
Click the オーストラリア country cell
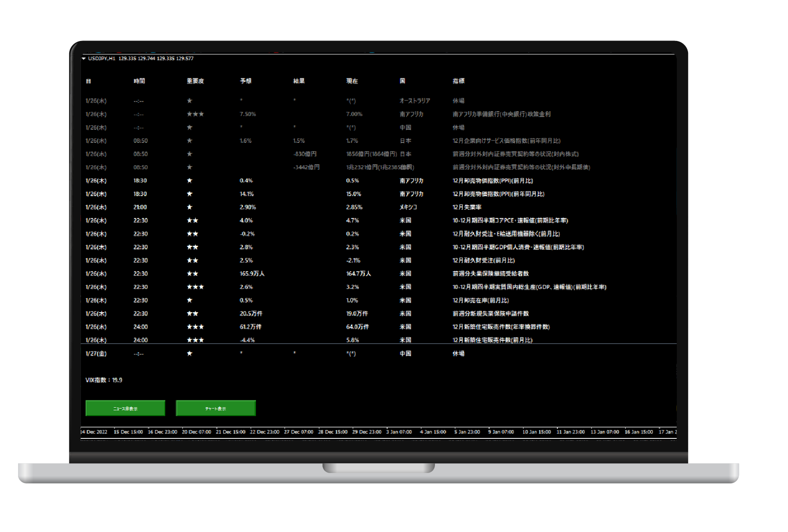click(415, 101)
